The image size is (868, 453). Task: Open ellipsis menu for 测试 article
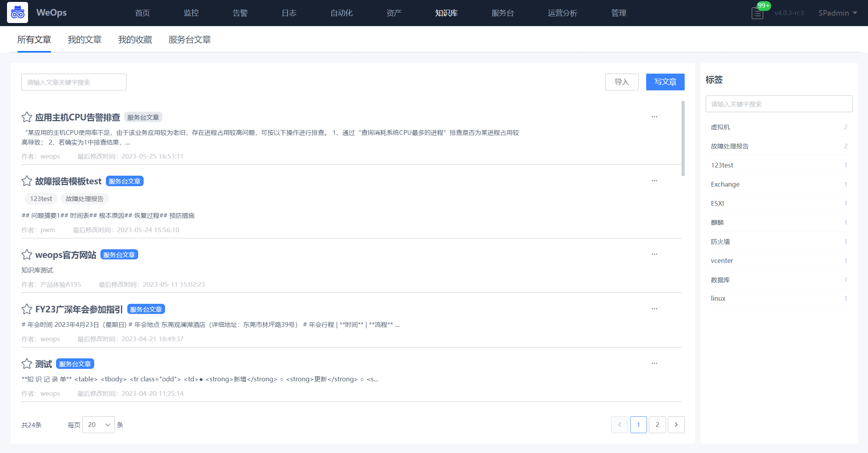click(654, 363)
